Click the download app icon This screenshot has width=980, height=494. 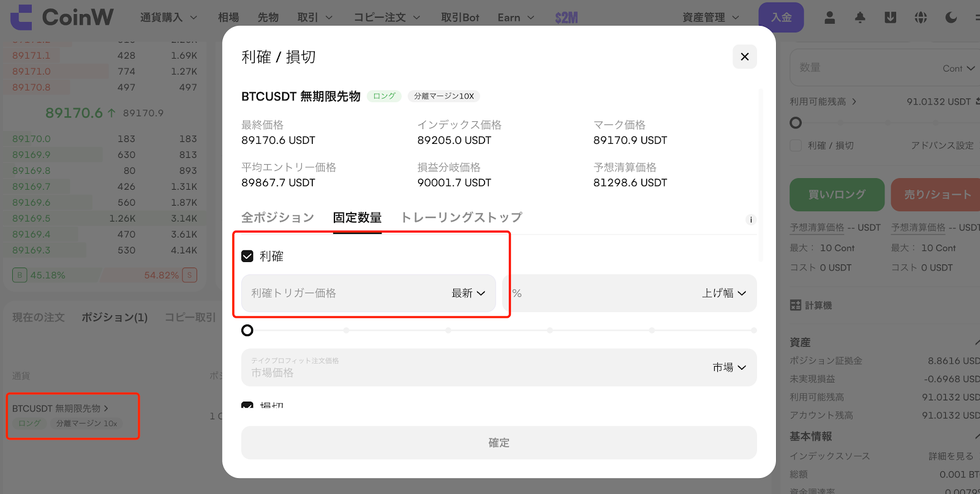click(890, 18)
